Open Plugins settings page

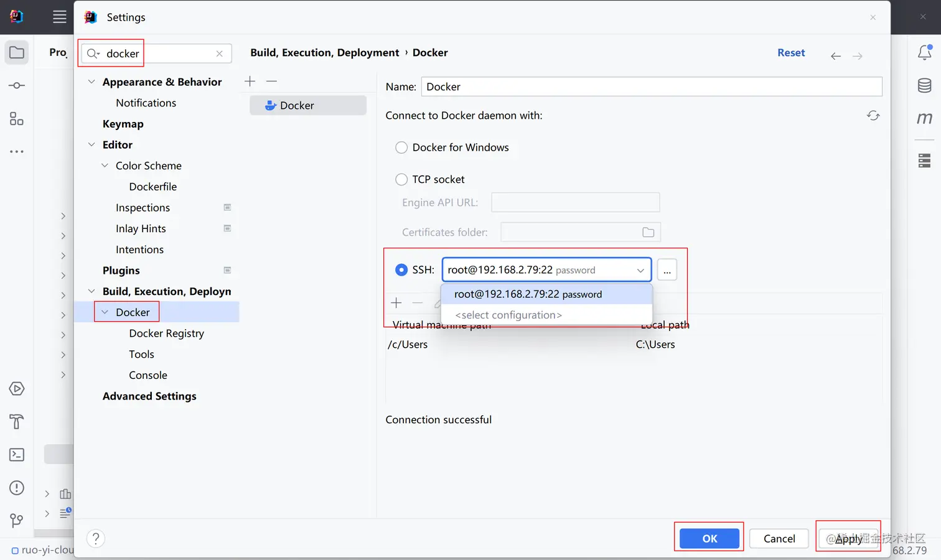pyautogui.click(x=121, y=271)
